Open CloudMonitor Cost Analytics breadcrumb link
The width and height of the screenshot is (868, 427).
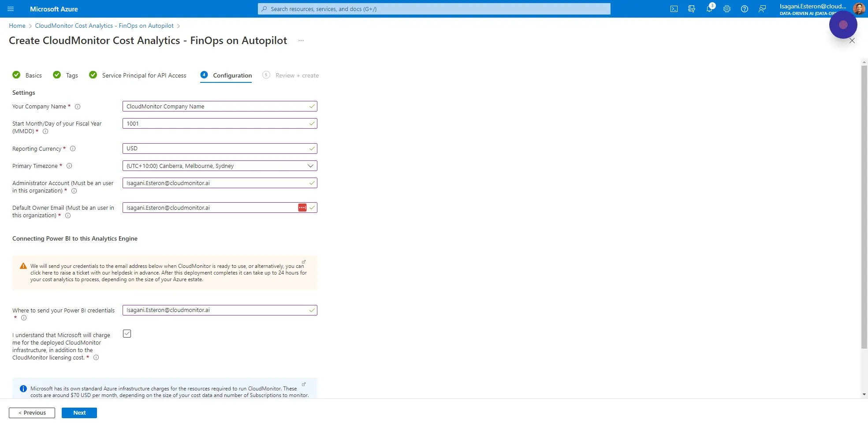pyautogui.click(x=104, y=26)
